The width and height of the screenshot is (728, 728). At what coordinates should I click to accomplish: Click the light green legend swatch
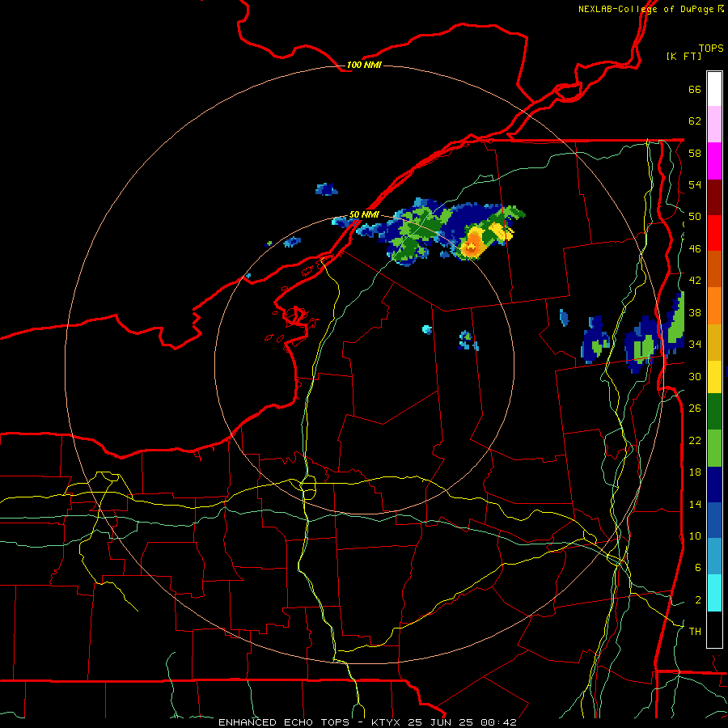pyautogui.click(x=714, y=448)
